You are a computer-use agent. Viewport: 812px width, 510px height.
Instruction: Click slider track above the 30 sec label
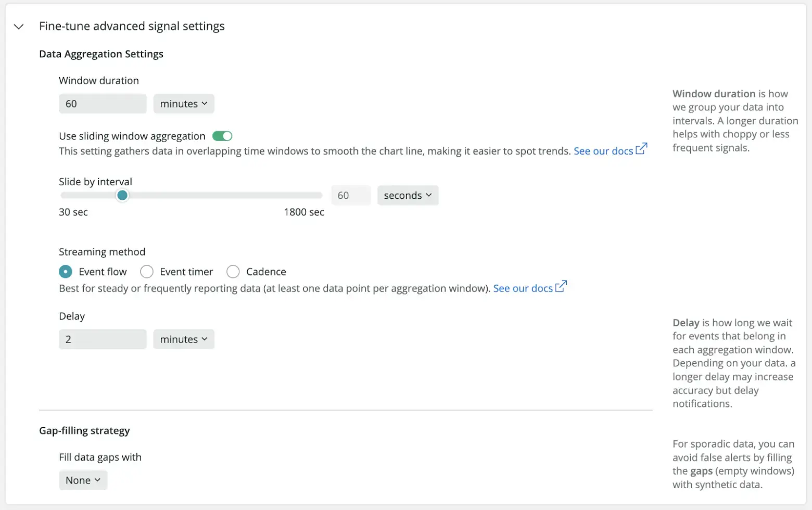[73, 196]
